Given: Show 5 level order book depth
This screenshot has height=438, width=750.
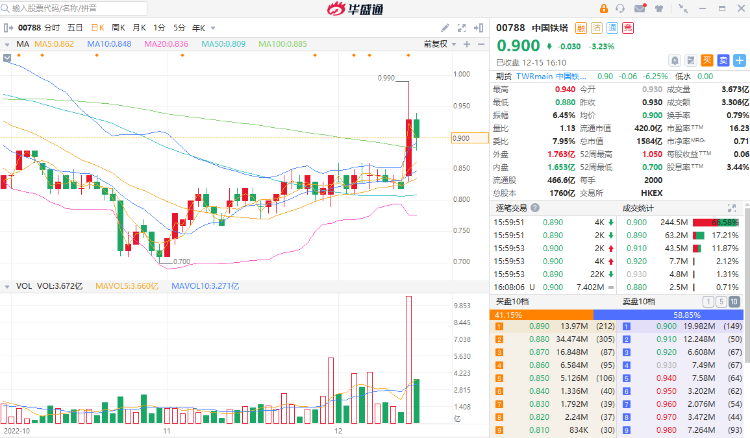Looking at the screenshot, I should pyautogui.click(x=721, y=302).
